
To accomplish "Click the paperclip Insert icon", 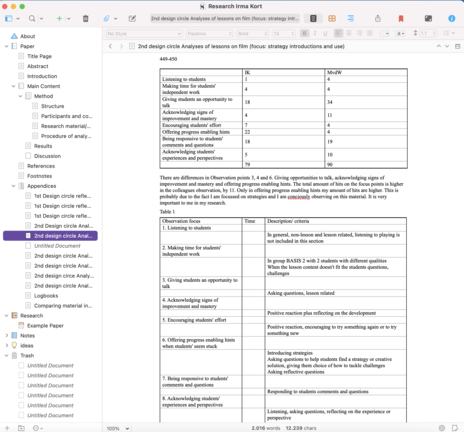I will pyautogui.click(x=106, y=19).
